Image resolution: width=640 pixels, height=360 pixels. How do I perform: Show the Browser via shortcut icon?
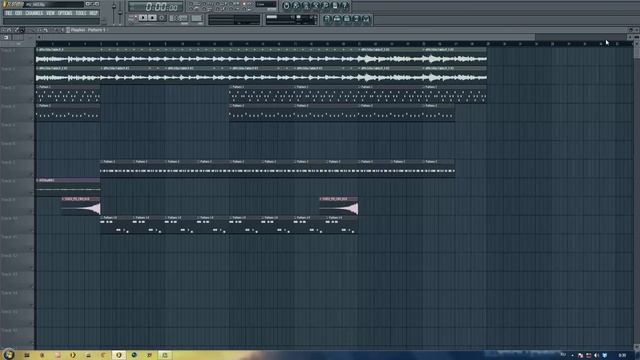pyautogui.click(x=356, y=19)
